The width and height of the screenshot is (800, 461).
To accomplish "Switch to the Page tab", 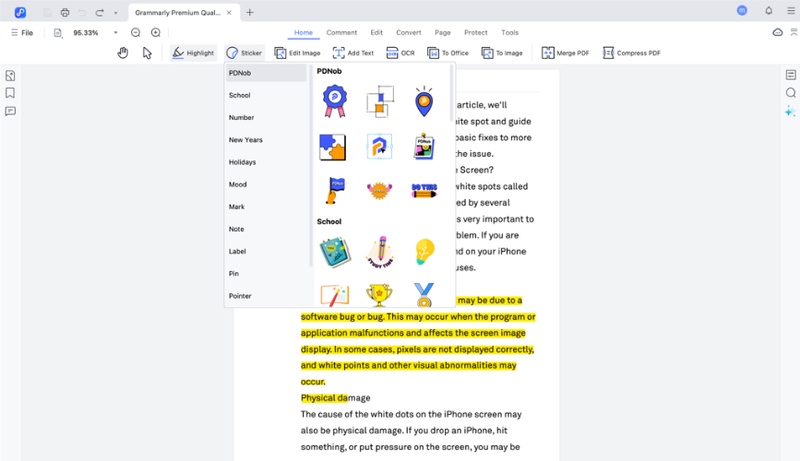I will pyautogui.click(x=442, y=33).
